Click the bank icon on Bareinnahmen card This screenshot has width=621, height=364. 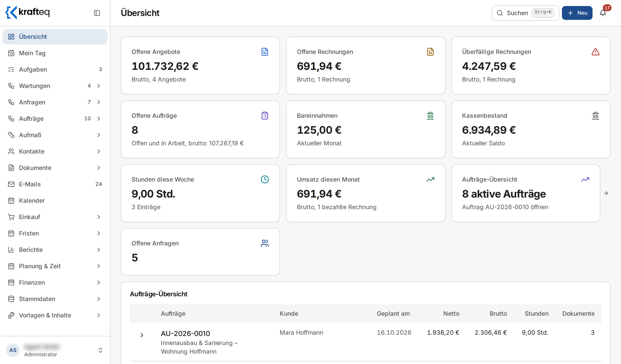click(x=430, y=116)
